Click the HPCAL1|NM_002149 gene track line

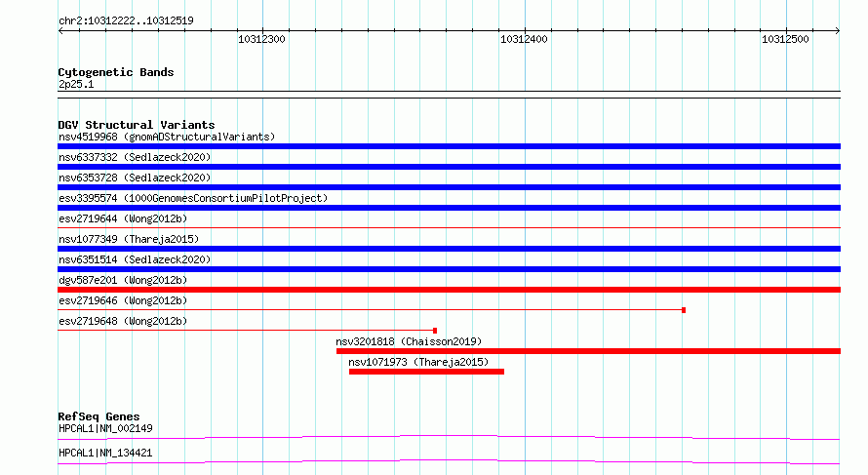449,437
